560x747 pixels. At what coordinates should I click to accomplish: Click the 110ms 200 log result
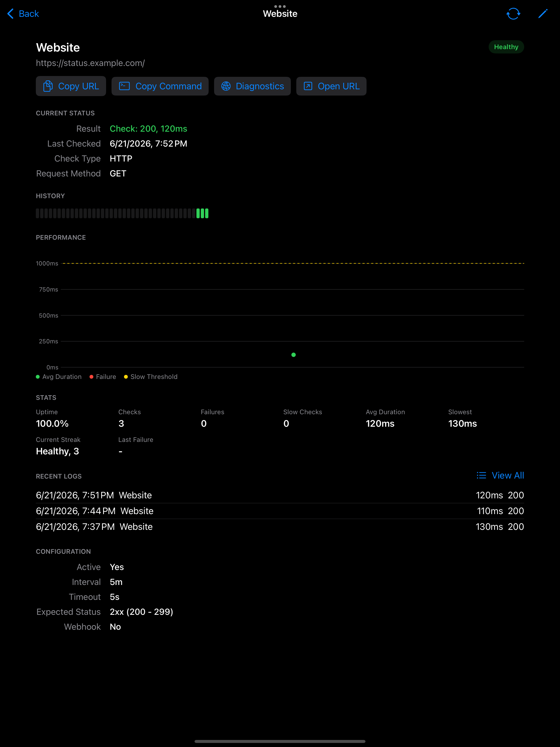[x=500, y=511]
